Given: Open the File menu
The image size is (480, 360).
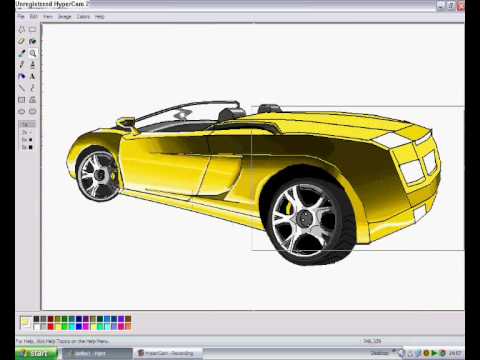Looking at the screenshot, I should [x=21, y=16].
